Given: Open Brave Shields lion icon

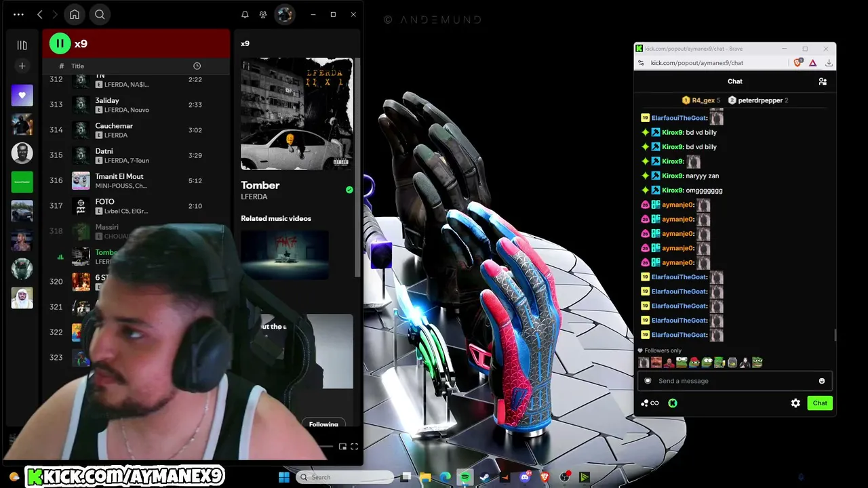Looking at the screenshot, I should click(798, 63).
